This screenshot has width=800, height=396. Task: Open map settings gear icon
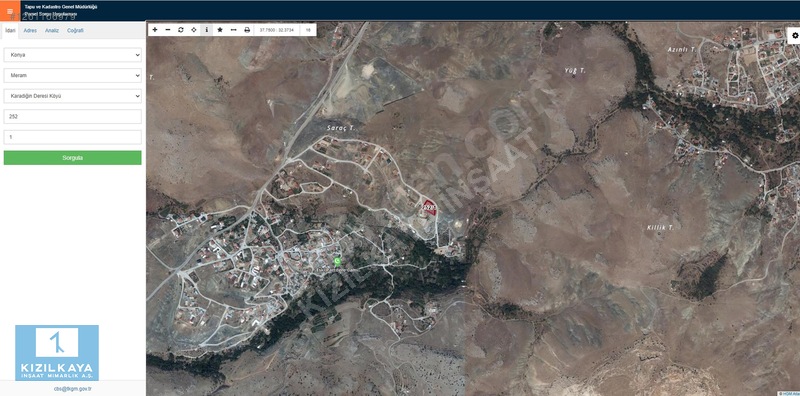[795, 36]
